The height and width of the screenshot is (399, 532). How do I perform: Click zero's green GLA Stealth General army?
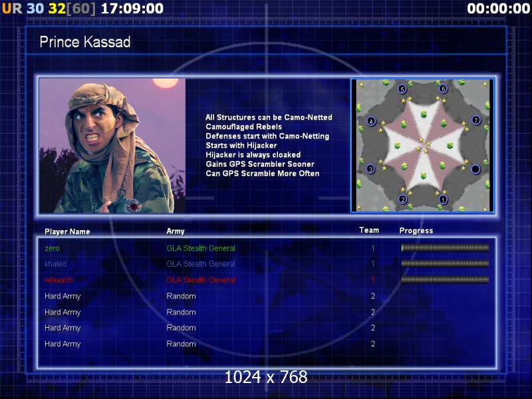pos(201,248)
